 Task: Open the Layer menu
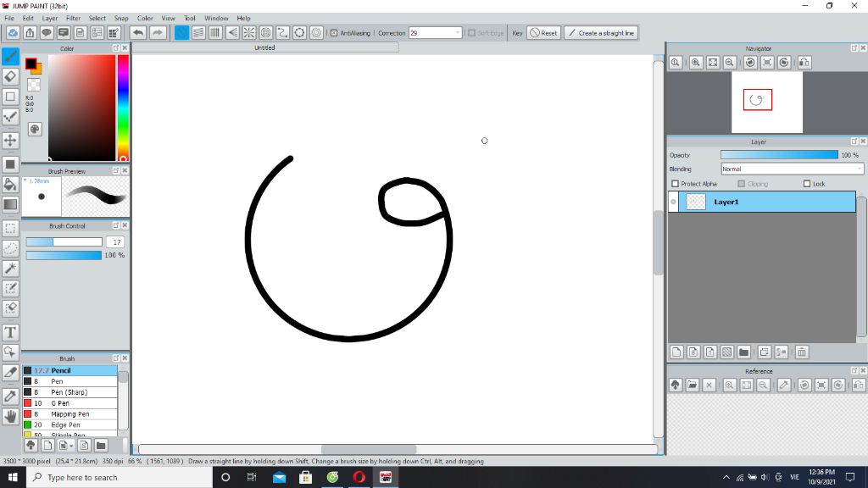click(x=50, y=19)
